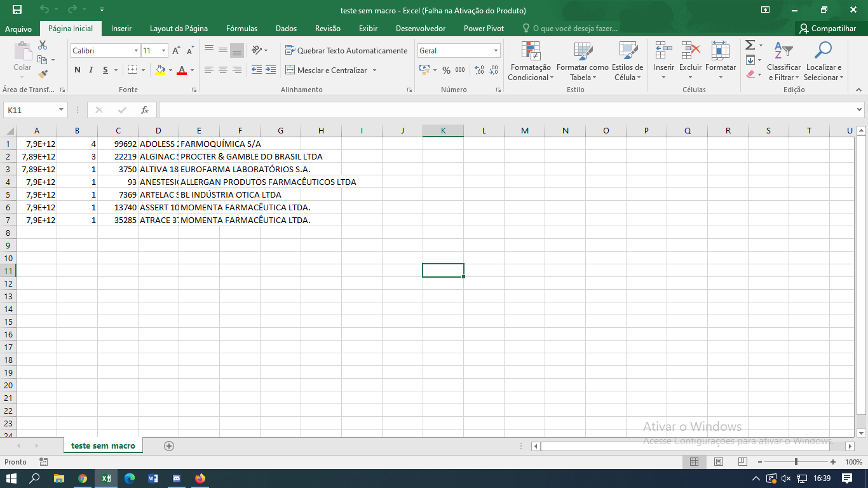Increase the cell indent
Viewport: 868px width, 488px height.
[271, 70]
